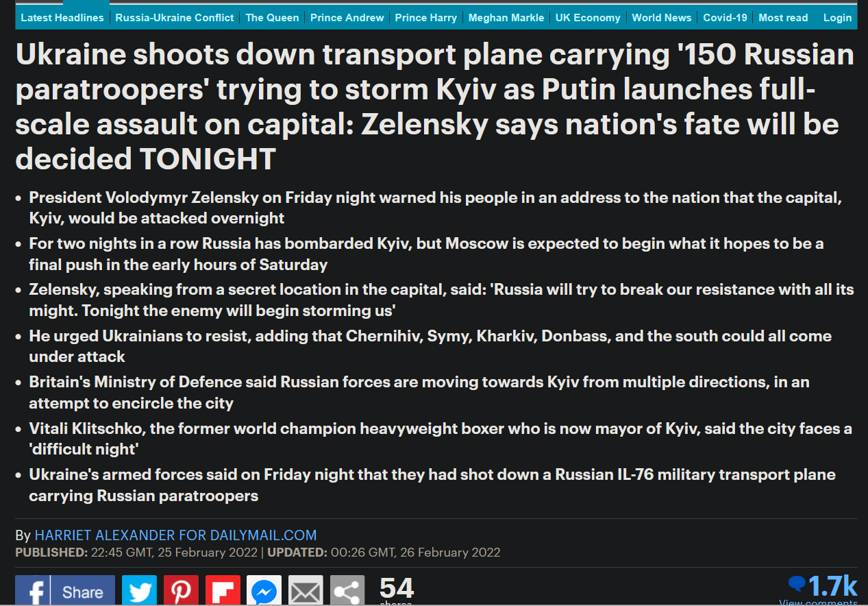Open the generic share options icon
Screen dimensions: 868x606
tap(347, 591)
